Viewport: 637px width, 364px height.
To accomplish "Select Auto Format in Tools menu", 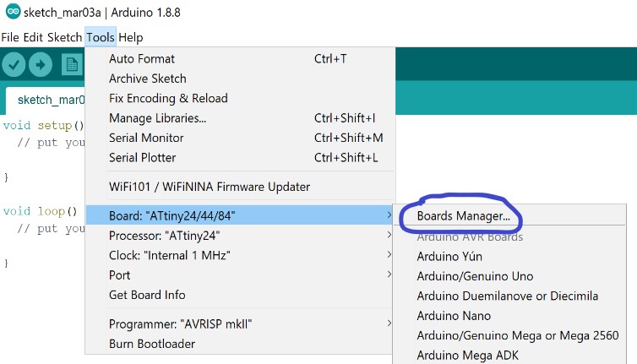I will tap(240, 59).
